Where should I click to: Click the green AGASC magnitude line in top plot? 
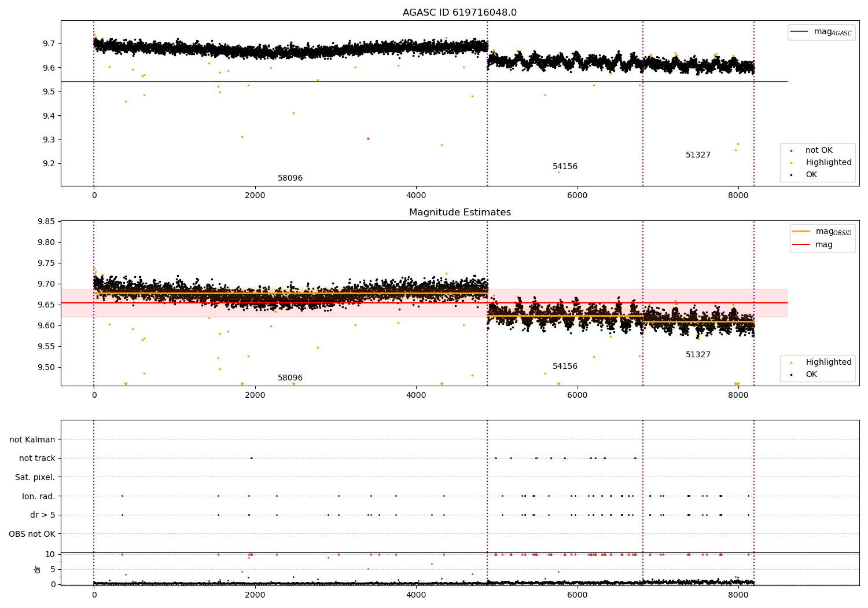click(x=424, y=82)
